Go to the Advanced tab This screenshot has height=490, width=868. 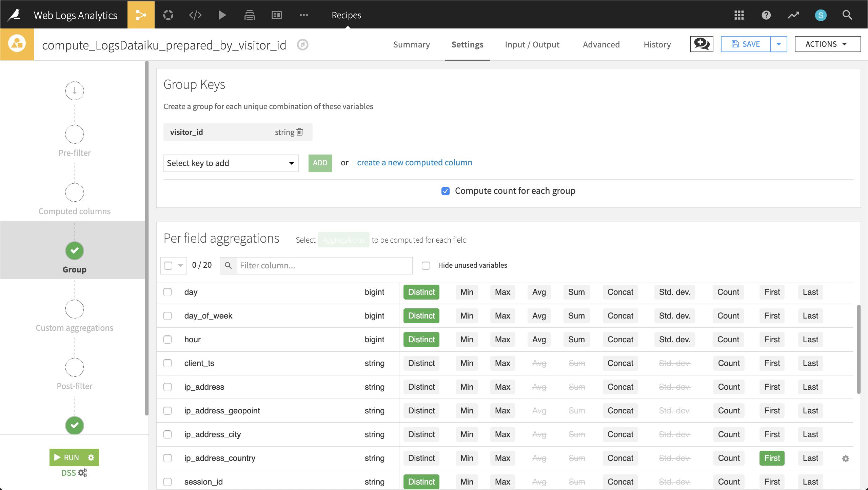click(601, 44)
